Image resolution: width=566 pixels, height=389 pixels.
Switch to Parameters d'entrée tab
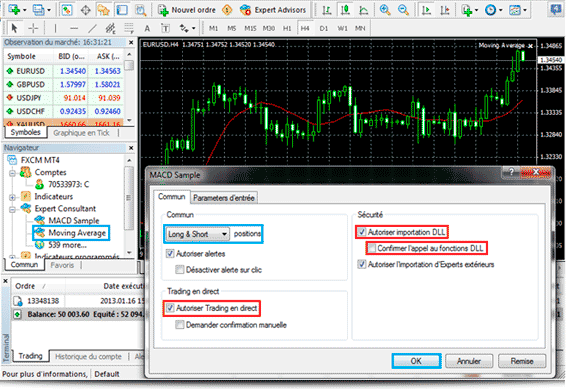[x=224, y=198]
